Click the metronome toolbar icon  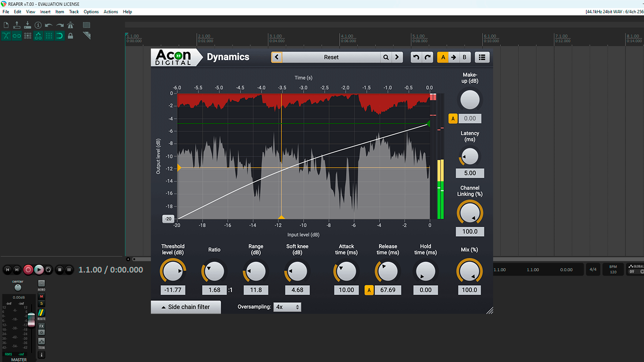tap(71, 25)
